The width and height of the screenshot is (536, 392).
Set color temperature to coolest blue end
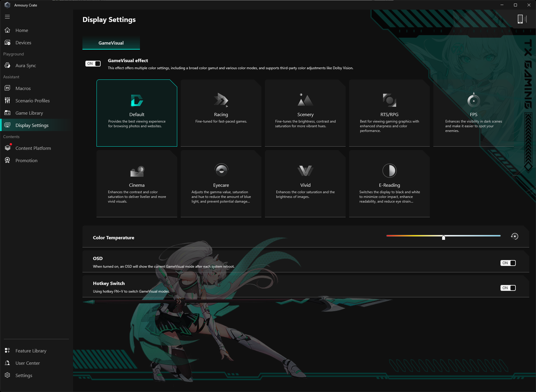[x=500, y=236]
